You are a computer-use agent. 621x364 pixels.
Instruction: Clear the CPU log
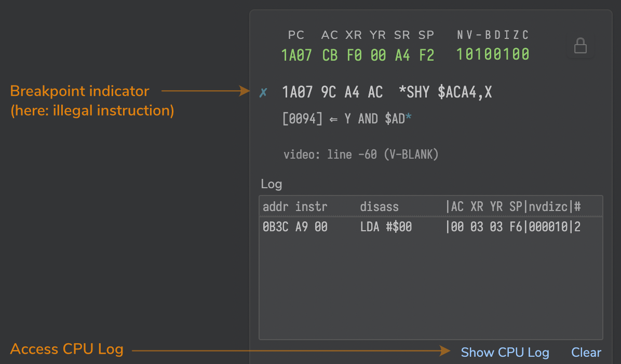click(x=586, y=352)
